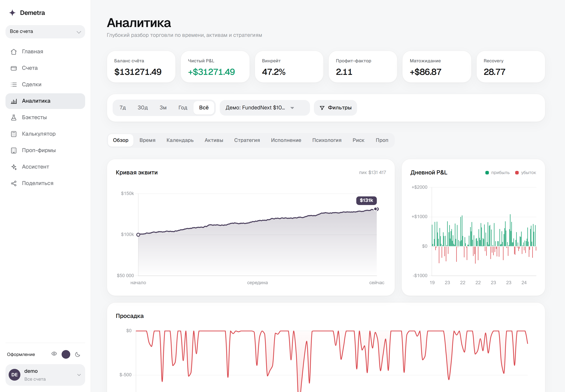Open Ассистент in sidebar

(x=45, y=167)
